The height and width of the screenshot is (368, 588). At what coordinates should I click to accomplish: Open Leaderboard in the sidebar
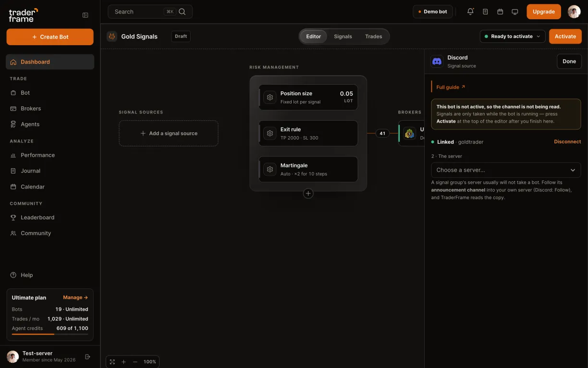tap(50, 217)
